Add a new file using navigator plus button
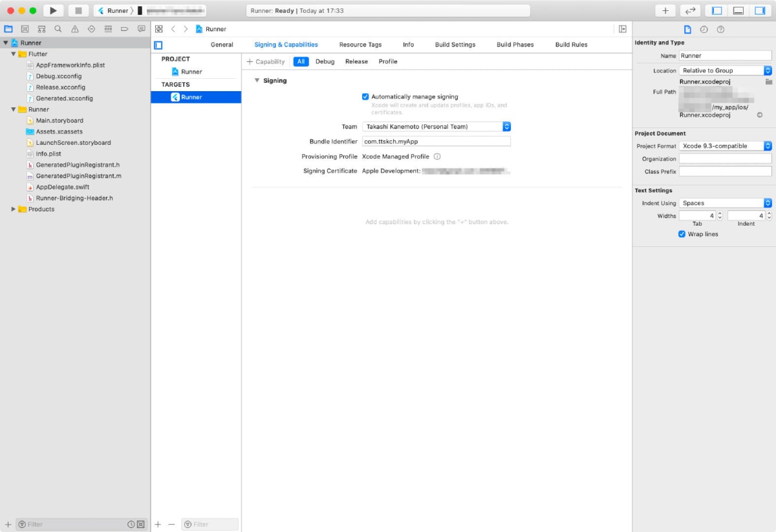 (8, 524)
